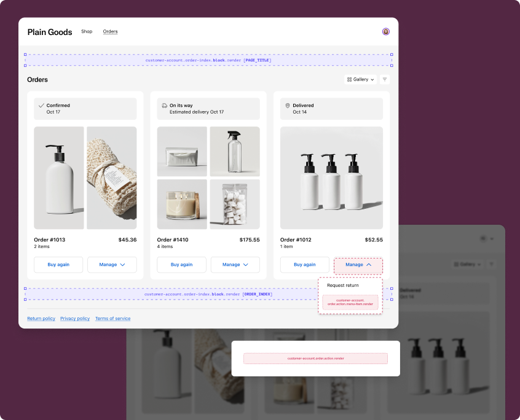Select Request return menu item
The image size is (520, 420).
pyautogui.click(x=343, y=285)
